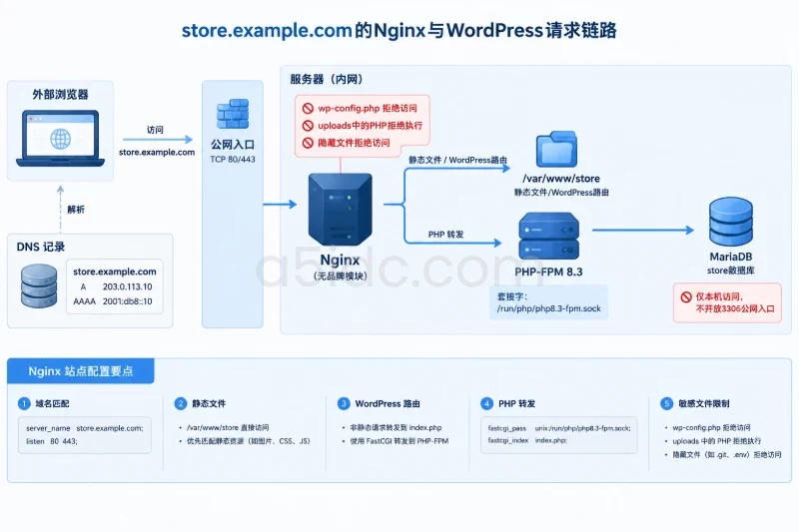Click the 解析 label by dashed line
The height and width of the screenshot is (532, 799).
tap(76, 210)
